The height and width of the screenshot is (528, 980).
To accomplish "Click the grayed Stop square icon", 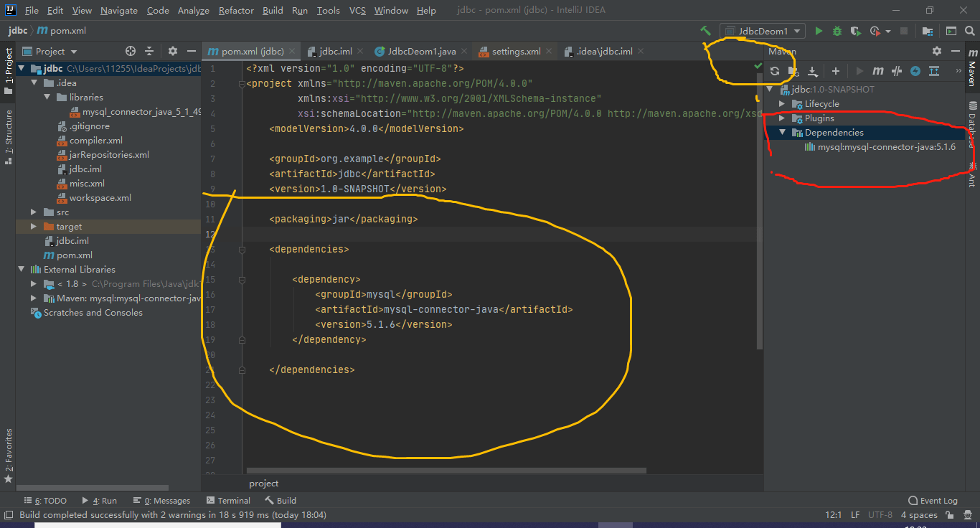I will [904, 31].
